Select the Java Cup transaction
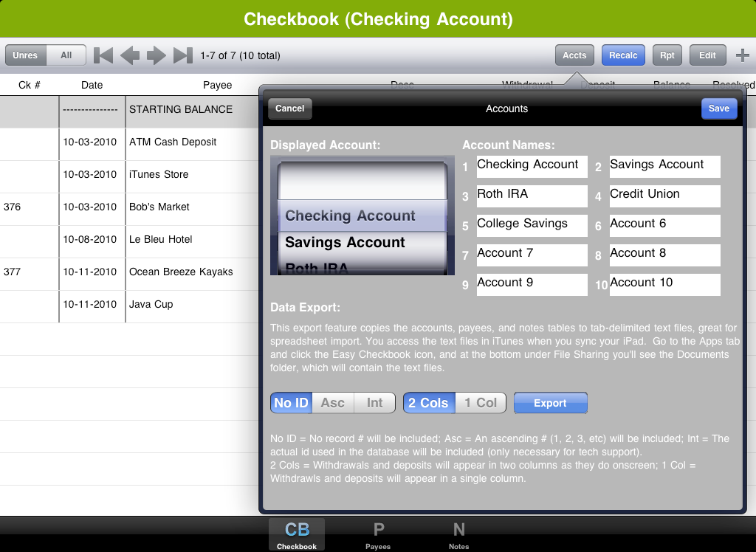The width and height of the screenshot is (756, 552). point(129,306)
